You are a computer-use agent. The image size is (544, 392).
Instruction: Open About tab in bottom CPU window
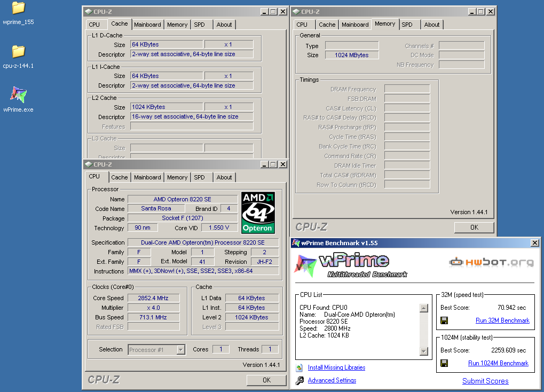pyautogui.click(x=224, y=177)
